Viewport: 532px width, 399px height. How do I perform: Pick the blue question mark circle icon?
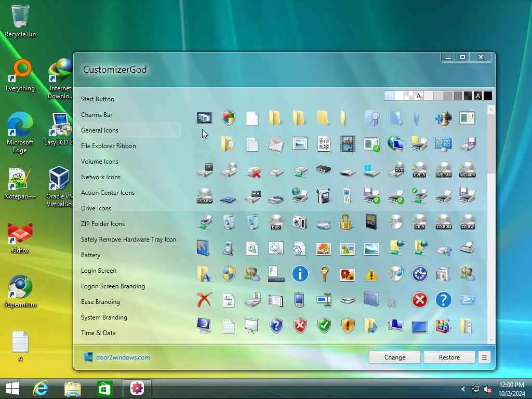(x=443, y=300)
